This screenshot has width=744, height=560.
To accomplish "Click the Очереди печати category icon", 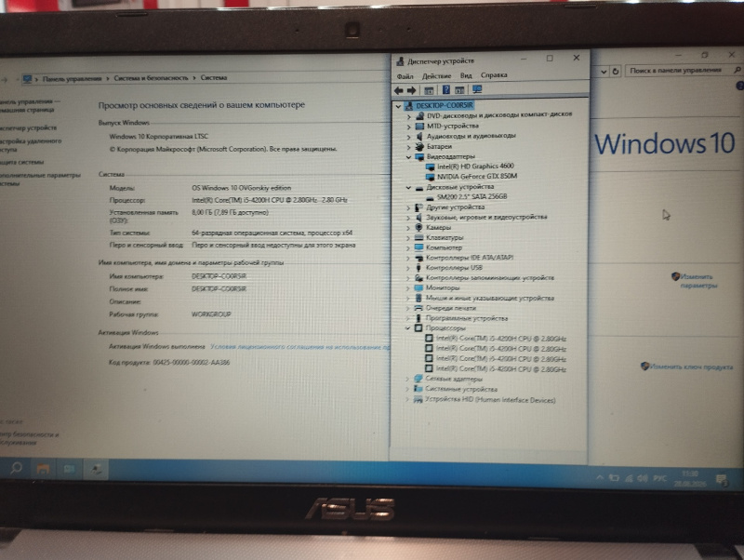I will coord(418,308).
